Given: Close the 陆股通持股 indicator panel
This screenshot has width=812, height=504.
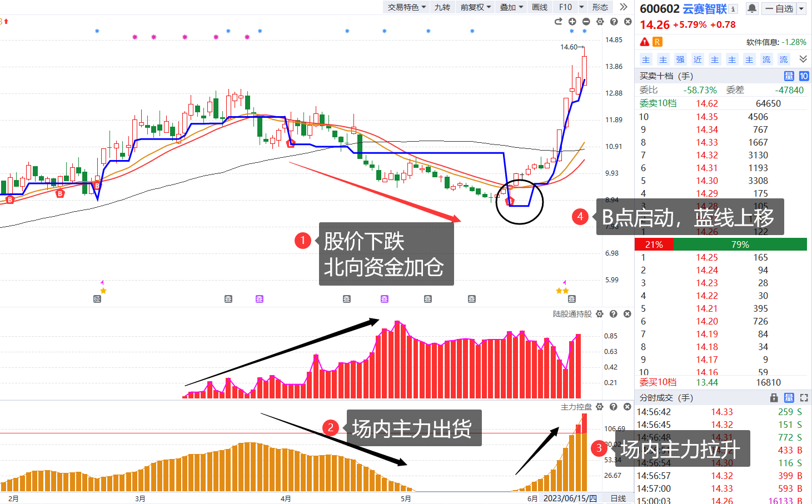Looking at the screenshot, I should [627, 314].
